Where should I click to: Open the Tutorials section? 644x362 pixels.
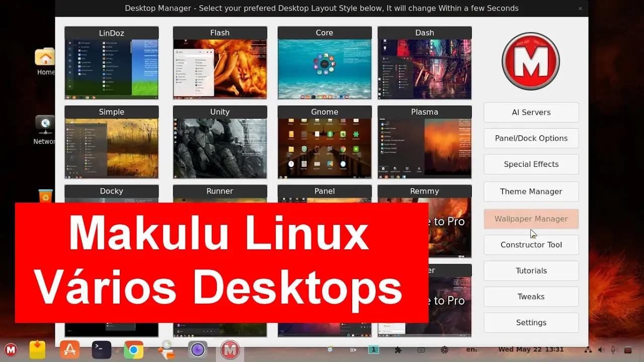pos(531,270)
